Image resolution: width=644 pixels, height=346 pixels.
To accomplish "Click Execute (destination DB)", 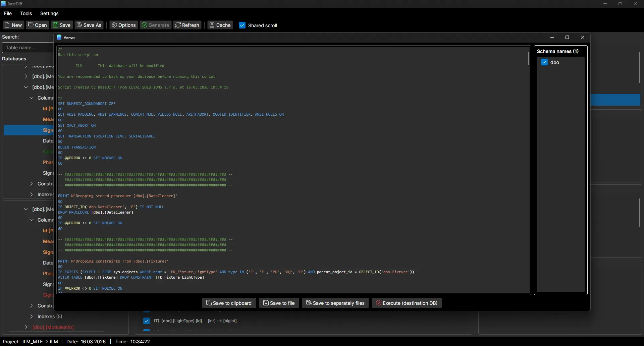I will [x=407, y=303].
